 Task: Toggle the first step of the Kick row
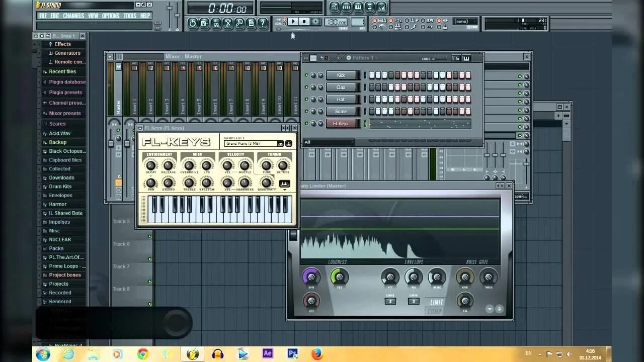[372, 75]
